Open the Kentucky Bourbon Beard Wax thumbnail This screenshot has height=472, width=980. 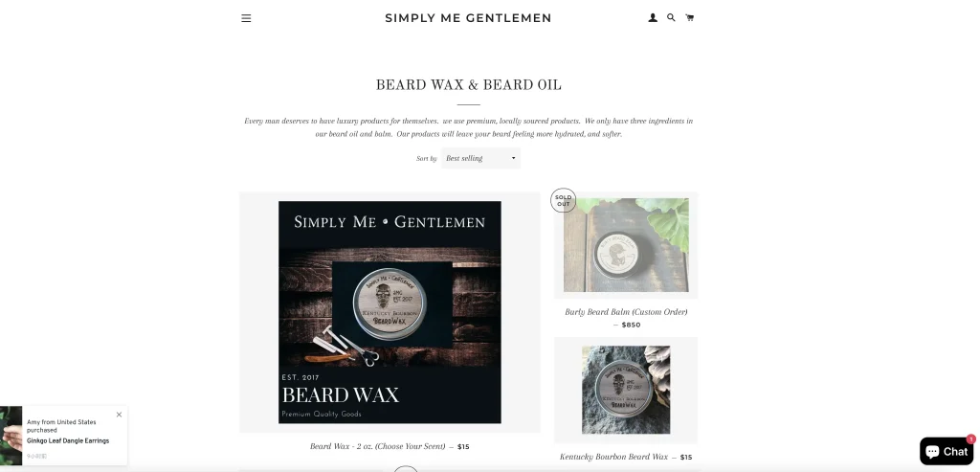[x=626, y=390]
